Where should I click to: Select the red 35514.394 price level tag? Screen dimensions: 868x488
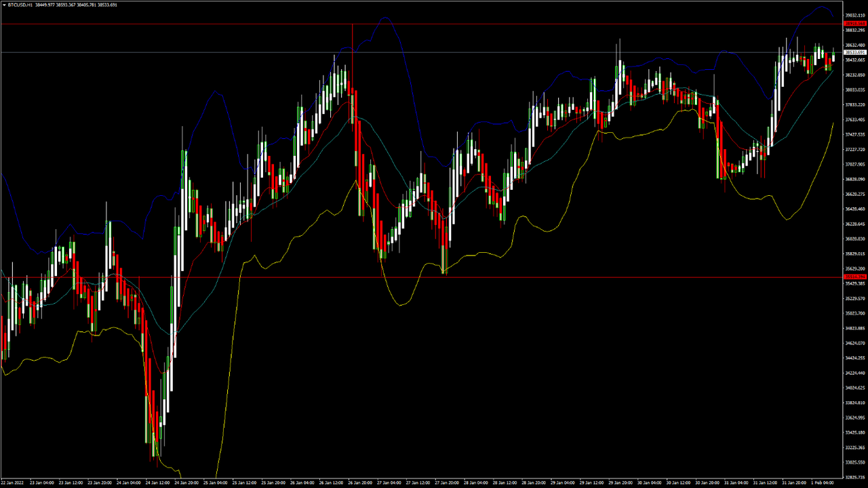(x=854, y=277)
